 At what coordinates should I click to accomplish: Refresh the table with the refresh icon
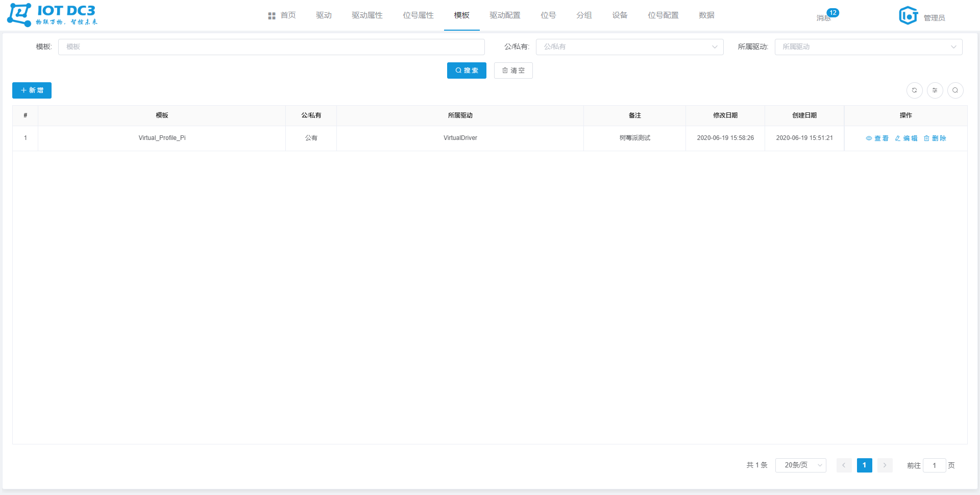[914, 90]
